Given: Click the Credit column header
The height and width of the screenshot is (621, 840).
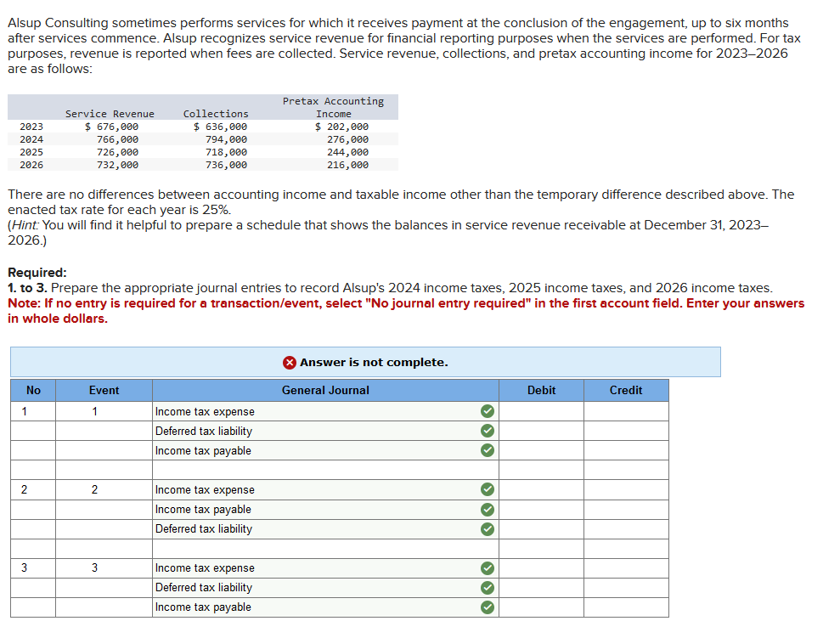Looking at the screenshot, I should pyautogui.click(x=626, y=390).
